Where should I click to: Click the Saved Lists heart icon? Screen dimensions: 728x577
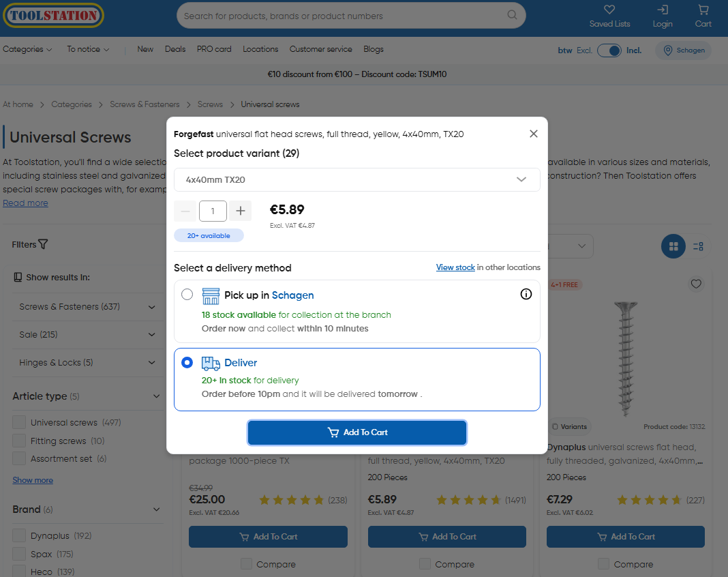[609, 10]
